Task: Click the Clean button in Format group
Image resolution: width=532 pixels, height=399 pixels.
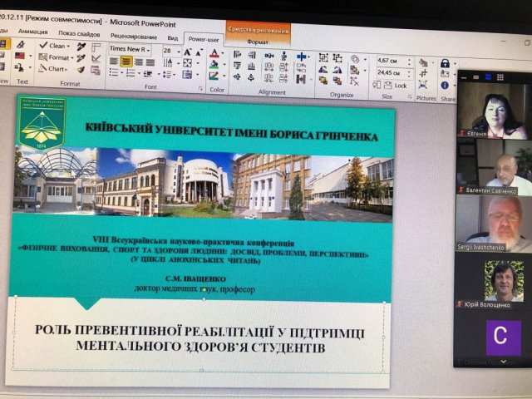Action: 56,46
